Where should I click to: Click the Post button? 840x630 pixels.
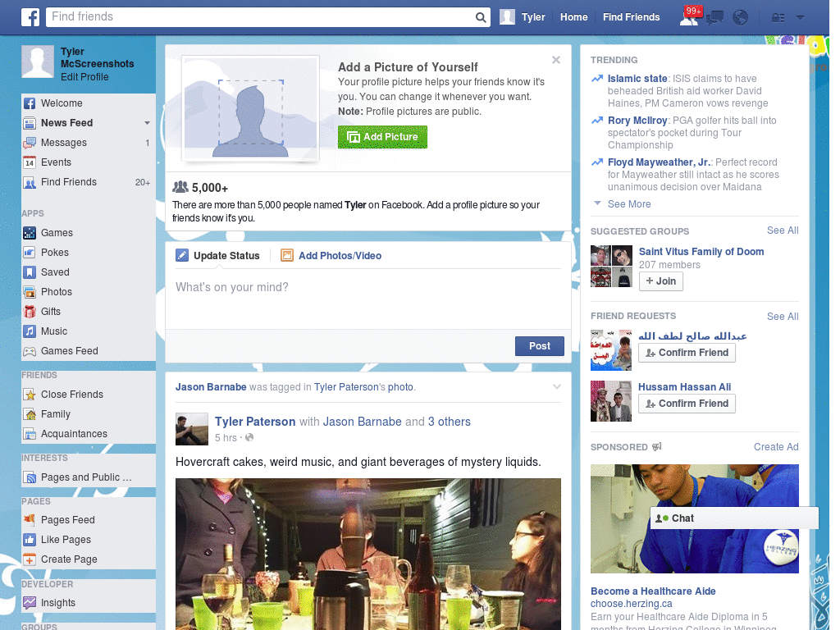pyautogui.click(x=540, y=346)
